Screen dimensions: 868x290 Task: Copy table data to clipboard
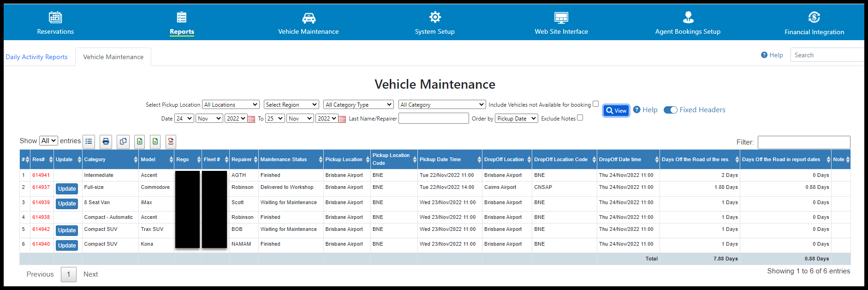click(123, 142)
